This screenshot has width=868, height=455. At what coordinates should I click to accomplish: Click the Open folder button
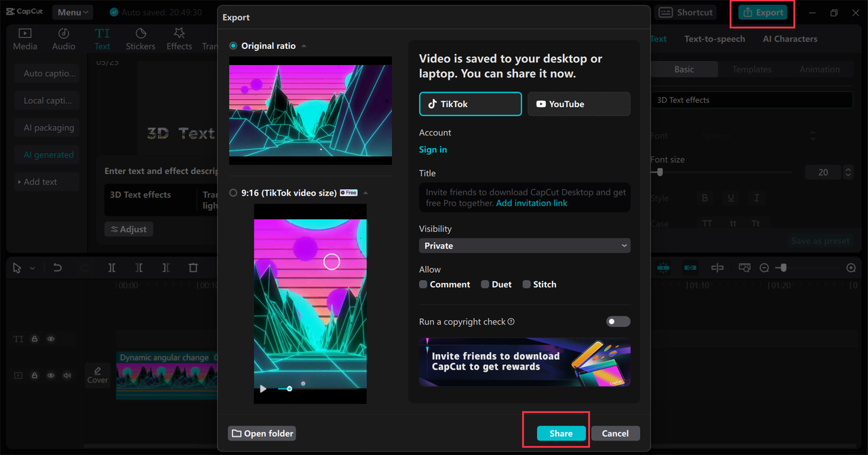point(262,433)
